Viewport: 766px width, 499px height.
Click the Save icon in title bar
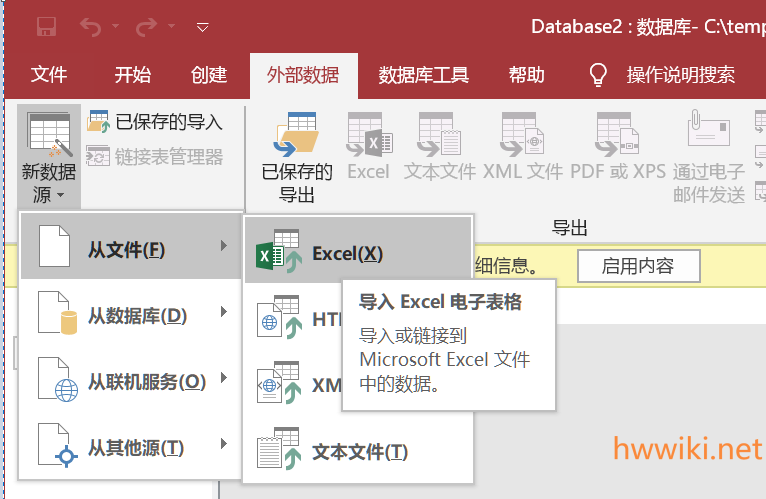pos(46,27)
